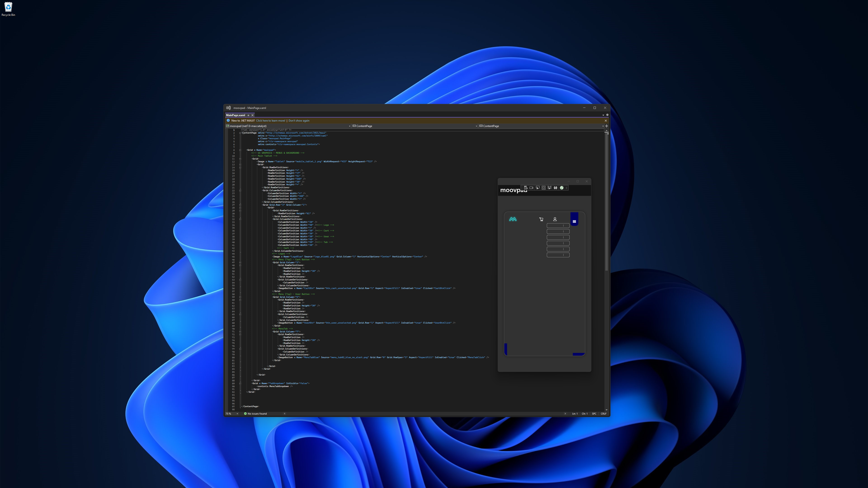This screenshot has width=868, height=488.
Task: Open moovpad (net7.0-maccatalyst) project dropdown
Action: pos(288,126)
